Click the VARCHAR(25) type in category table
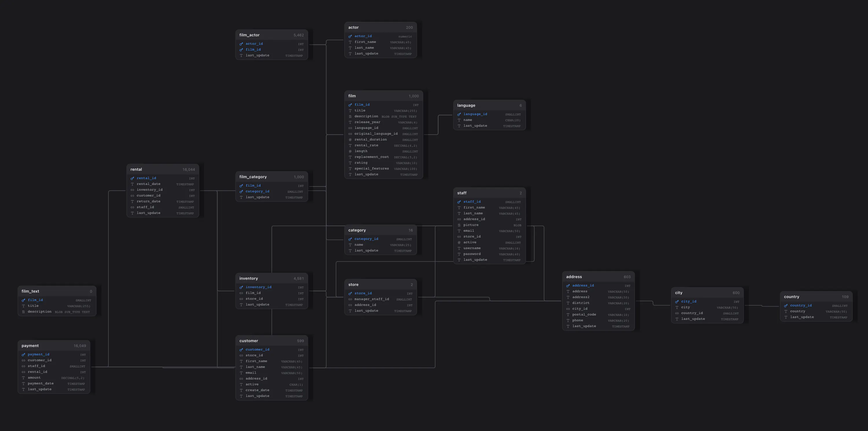Screen dimensions: 868x431 click(x=401, y=245)
